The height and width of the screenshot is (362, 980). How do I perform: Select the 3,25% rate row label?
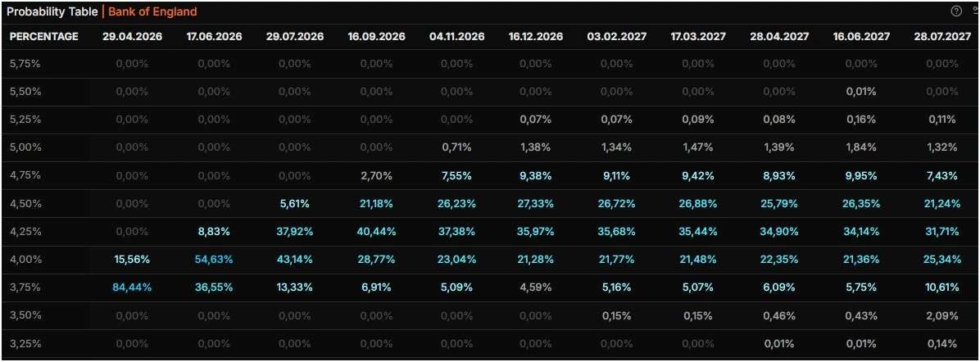tap(25, 343)
